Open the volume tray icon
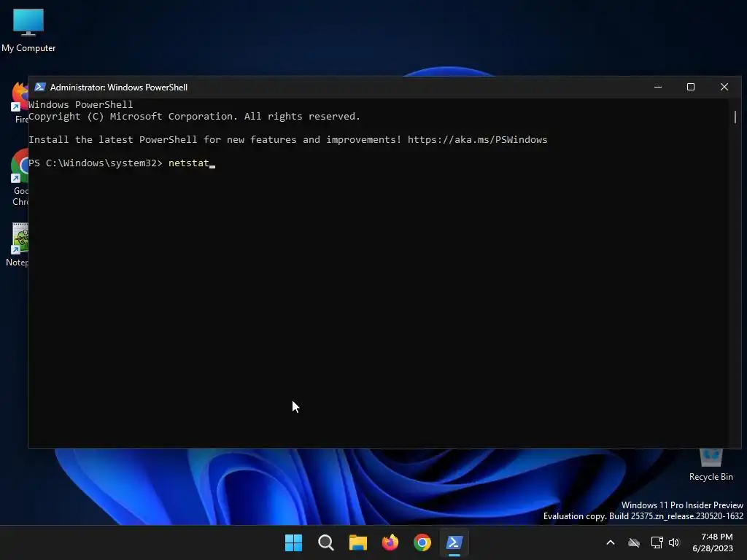Viewport: 747px width, 560px height. pos(674,542)
